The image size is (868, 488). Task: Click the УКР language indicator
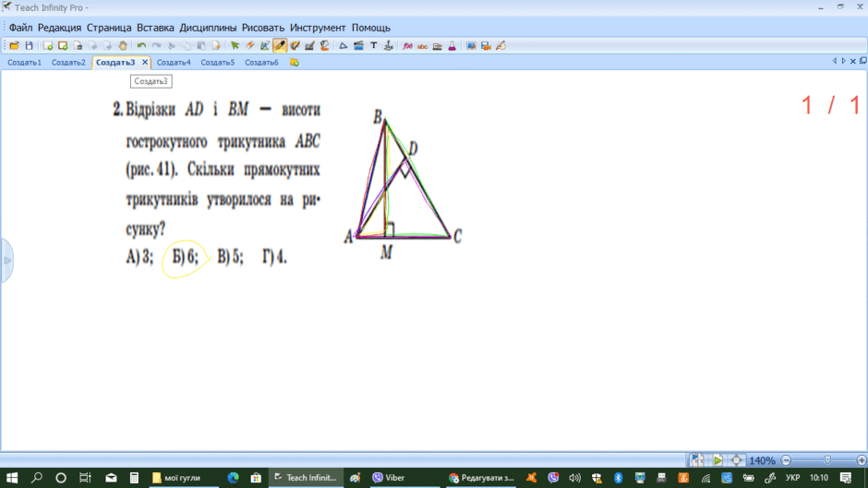coord(792,478)
